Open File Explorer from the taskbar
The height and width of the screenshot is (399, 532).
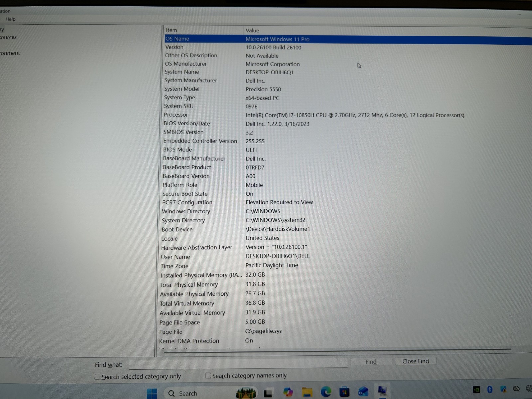[307, 392]
